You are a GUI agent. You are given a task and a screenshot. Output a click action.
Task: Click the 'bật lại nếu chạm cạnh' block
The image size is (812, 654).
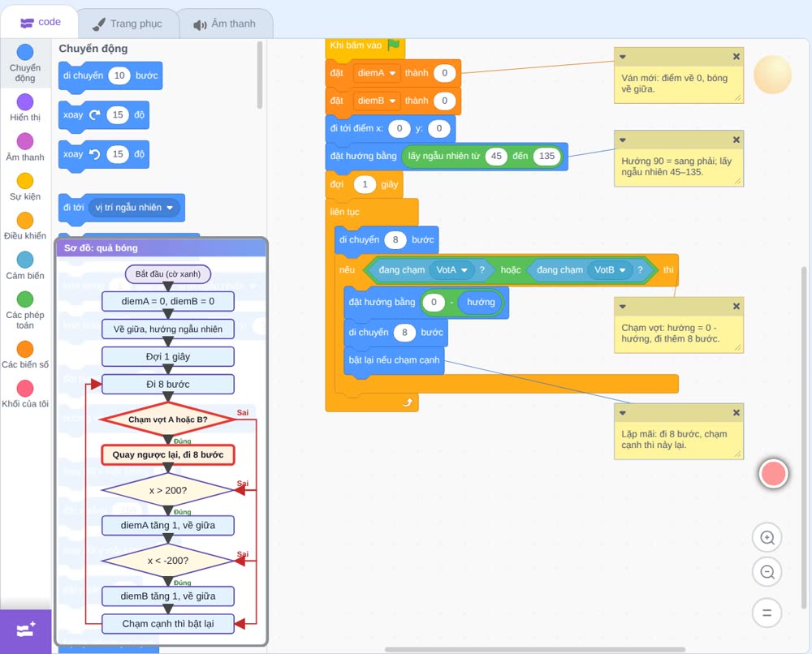[394, 360]
